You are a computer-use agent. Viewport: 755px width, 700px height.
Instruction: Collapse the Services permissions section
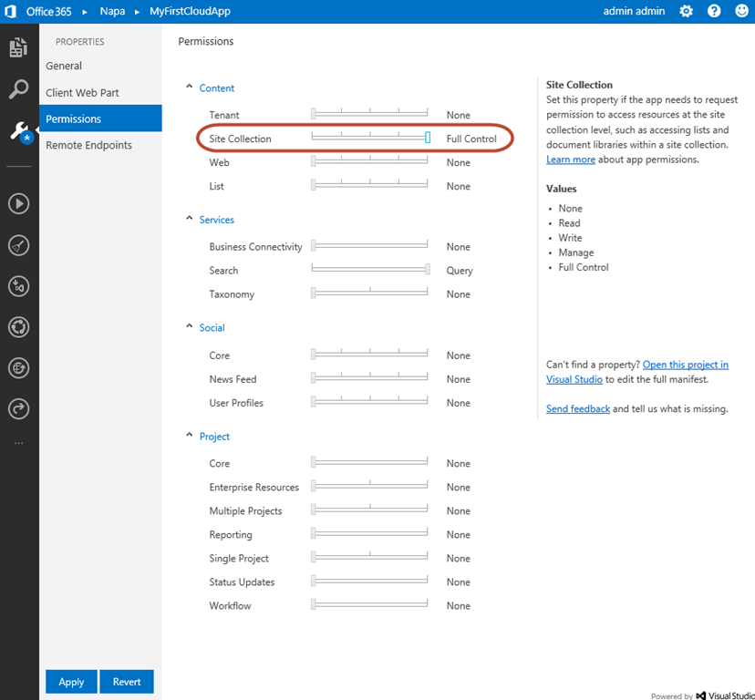(190, 219)
